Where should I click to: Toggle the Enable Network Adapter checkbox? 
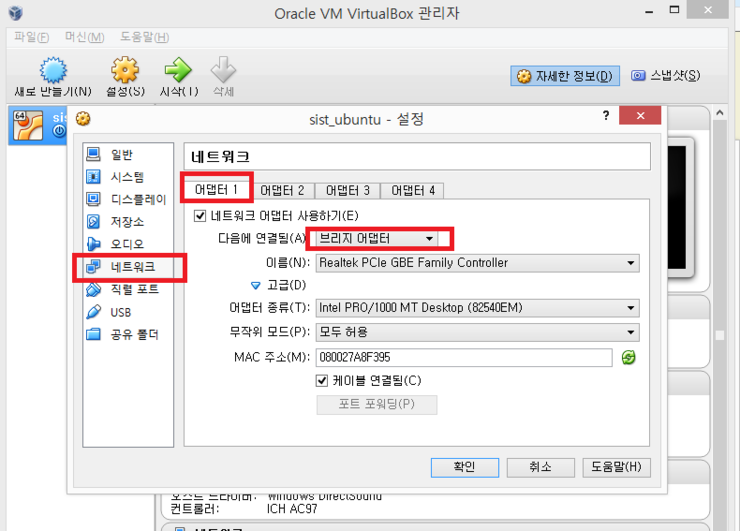200,215
